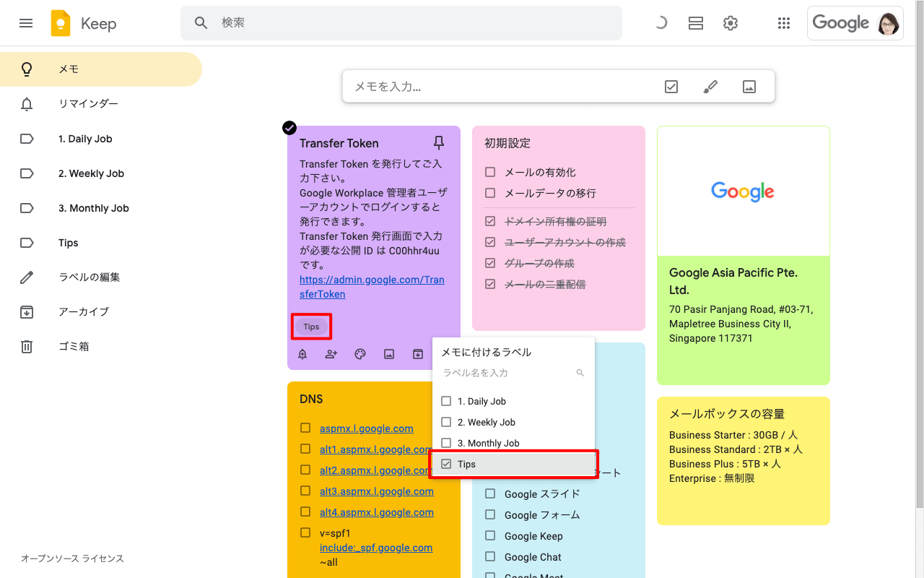The height and width of the screenshot is (578, 924).
Task: Check Google フォーム item
Action: tap(490, 515)
